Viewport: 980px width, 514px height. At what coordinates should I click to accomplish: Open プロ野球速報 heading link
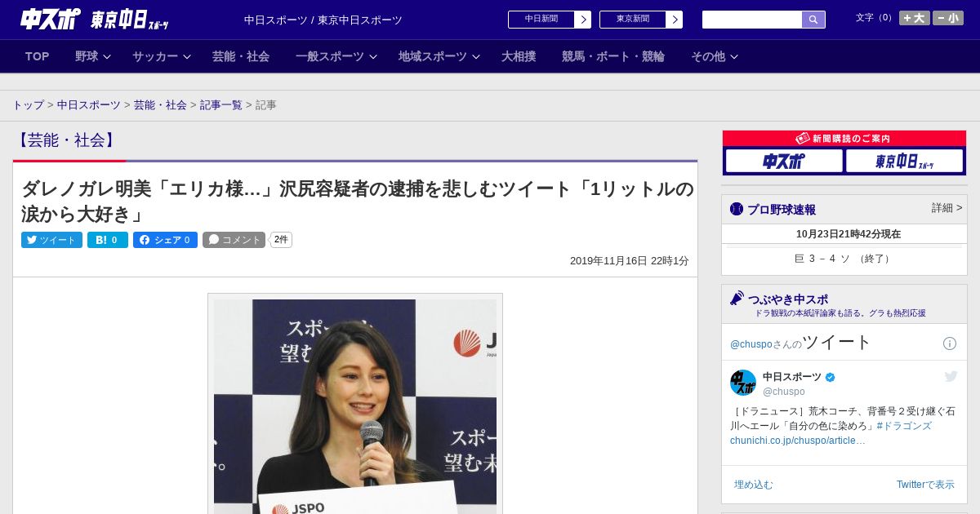[782, 210]
